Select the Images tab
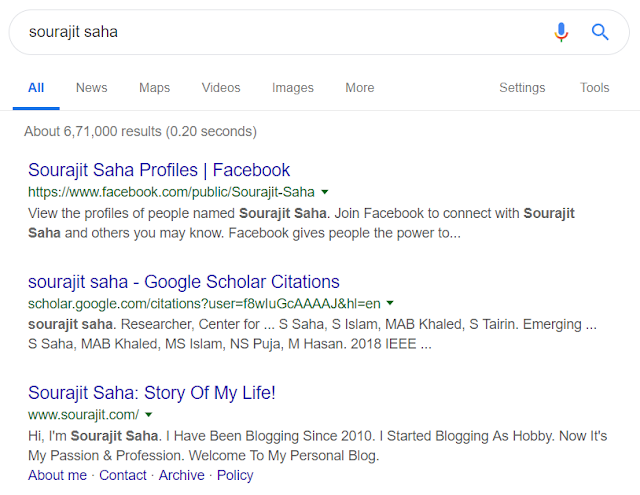Screen dimensions: 640x495 pyautogui.click(x=293, y=88)
